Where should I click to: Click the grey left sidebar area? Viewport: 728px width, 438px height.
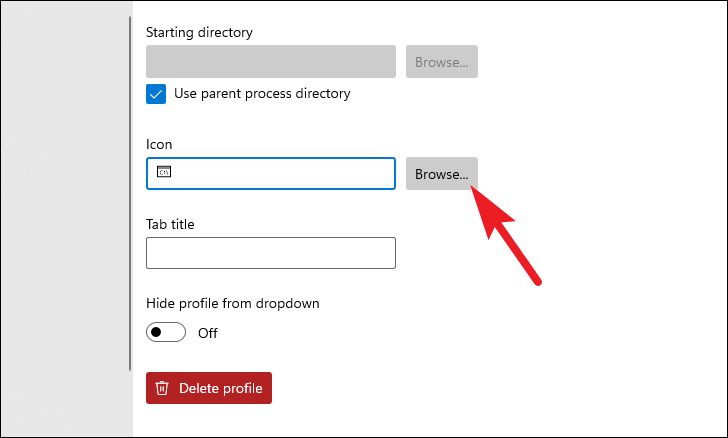pos(67,219)
